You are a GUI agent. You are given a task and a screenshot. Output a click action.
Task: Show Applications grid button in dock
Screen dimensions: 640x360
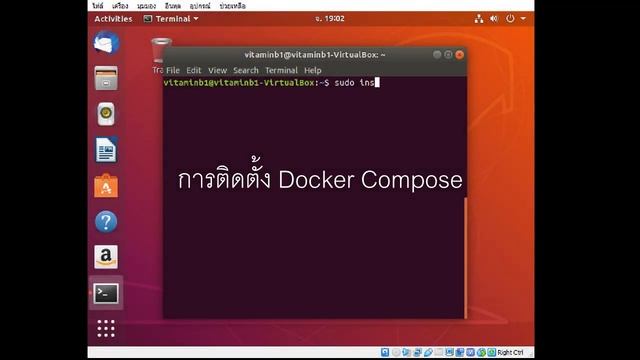[106, 329]
